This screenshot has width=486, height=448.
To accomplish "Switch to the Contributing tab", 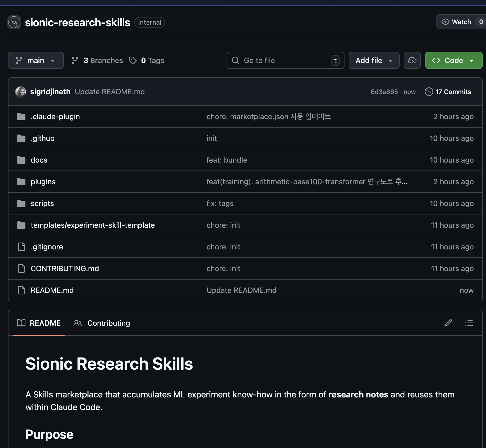I will (102, 323).
